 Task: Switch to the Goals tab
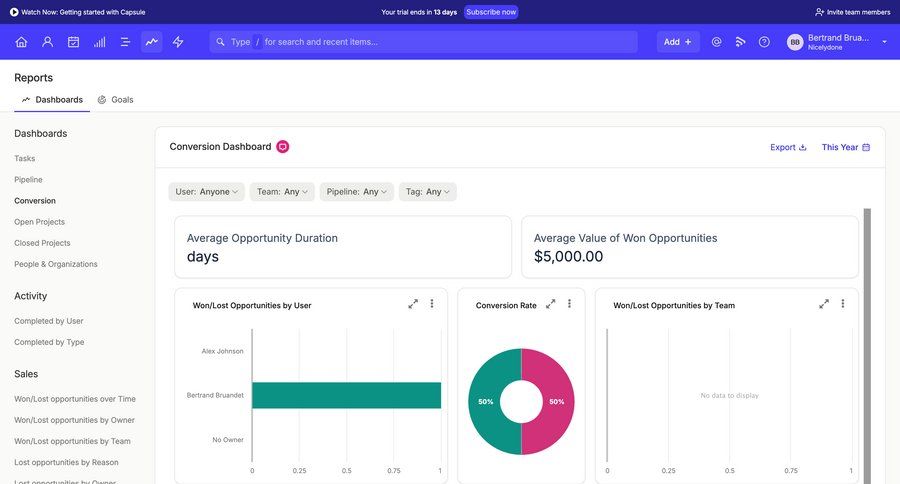coord(115,100)
